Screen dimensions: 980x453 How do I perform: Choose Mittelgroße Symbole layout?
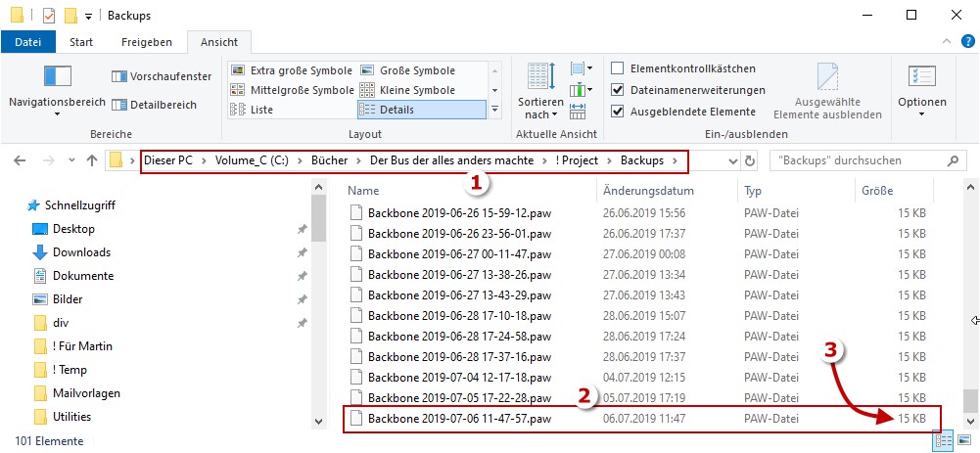(292, 90)
